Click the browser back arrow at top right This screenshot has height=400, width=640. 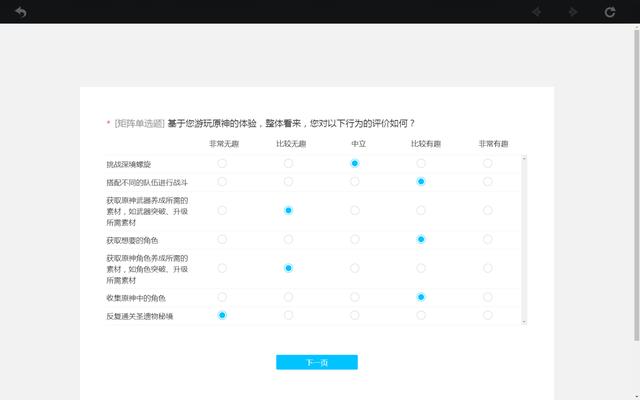(x=537, y=12)
